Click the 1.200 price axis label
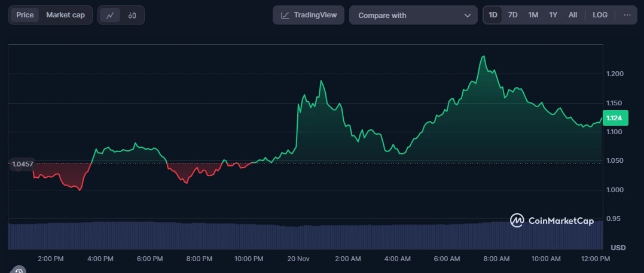Viewport: 644px width, 273px height. pos(615,74)
